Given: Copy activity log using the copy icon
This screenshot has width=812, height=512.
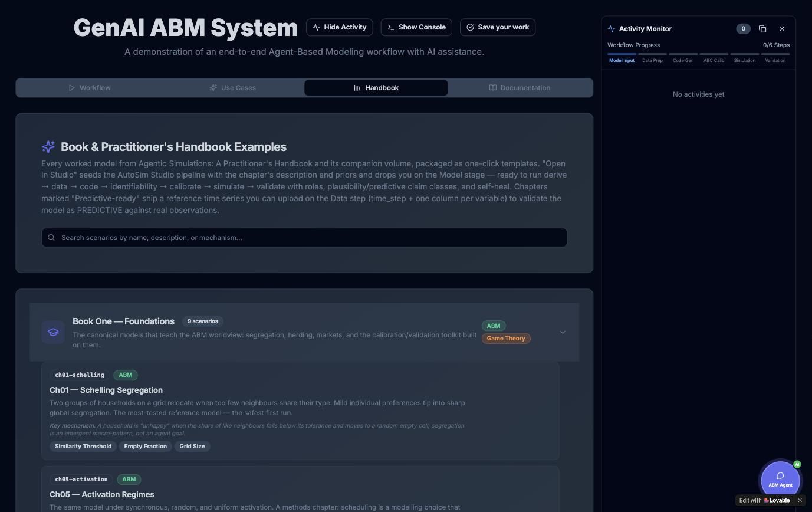Looking at the screenshot, I should pyautogui.click(x=762, y=29).
